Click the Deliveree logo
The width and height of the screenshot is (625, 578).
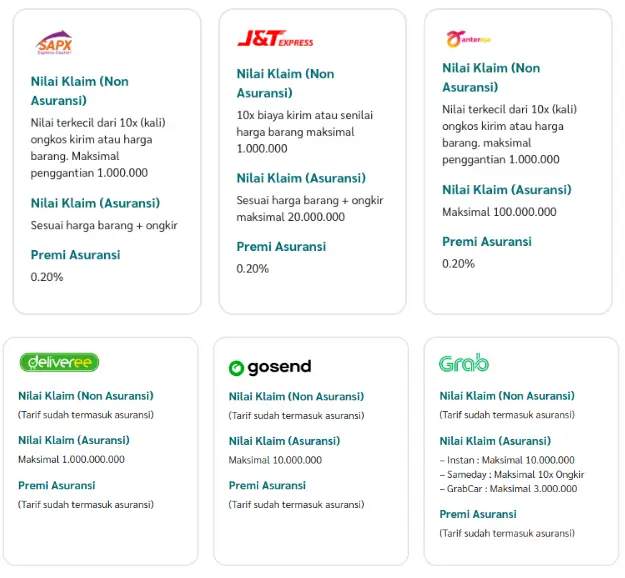tap(59, 362)
